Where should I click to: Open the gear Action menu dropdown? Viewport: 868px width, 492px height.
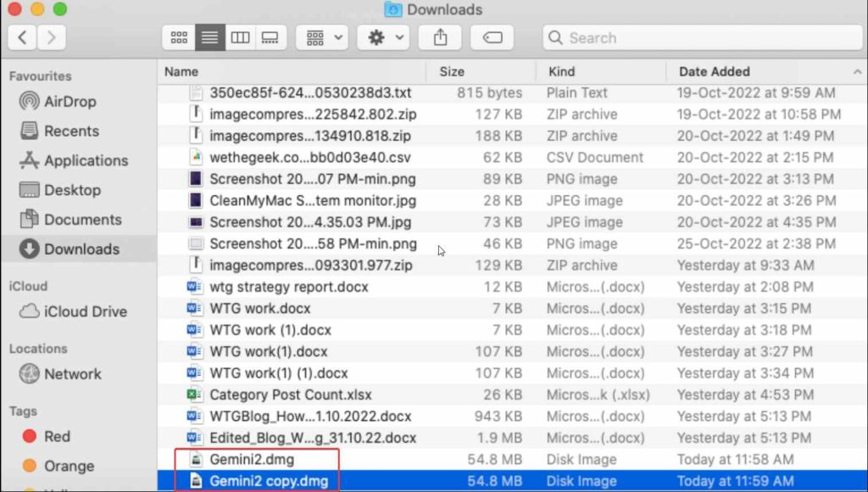point(383,37)
